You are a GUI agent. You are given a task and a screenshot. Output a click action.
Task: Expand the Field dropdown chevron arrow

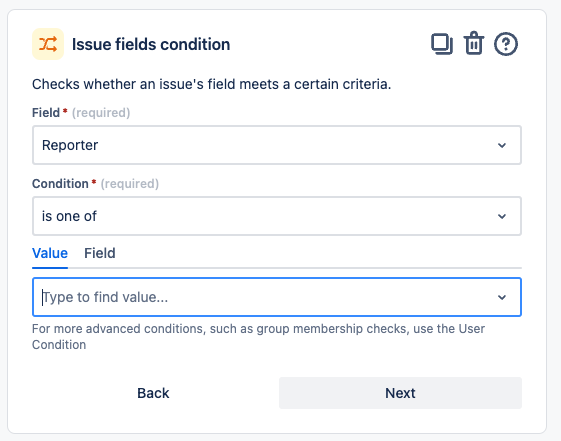pos(502,145)
